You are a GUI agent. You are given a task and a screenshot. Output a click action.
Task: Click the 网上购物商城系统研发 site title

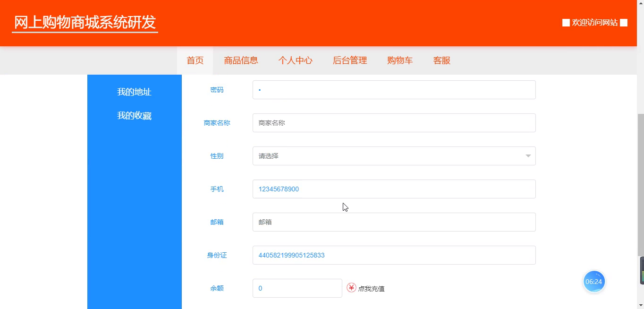pyautogui.click(x=85, y=22)
